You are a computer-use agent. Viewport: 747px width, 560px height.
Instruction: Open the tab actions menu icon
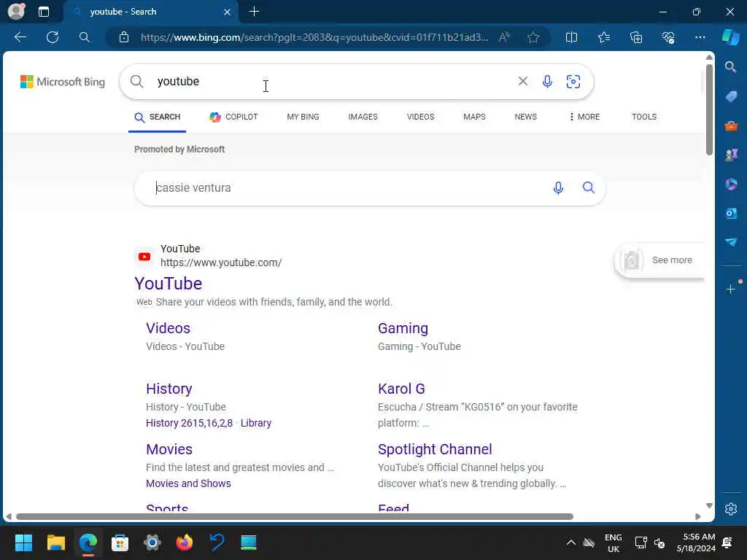[x=43, y=12]
